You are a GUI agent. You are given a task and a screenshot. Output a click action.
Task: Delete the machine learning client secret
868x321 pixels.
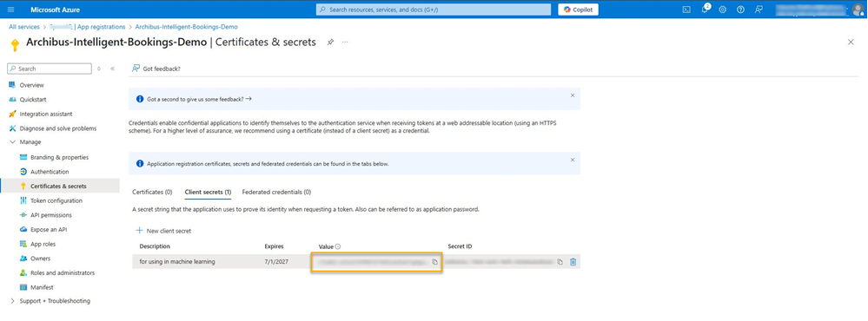pos(573,262)
